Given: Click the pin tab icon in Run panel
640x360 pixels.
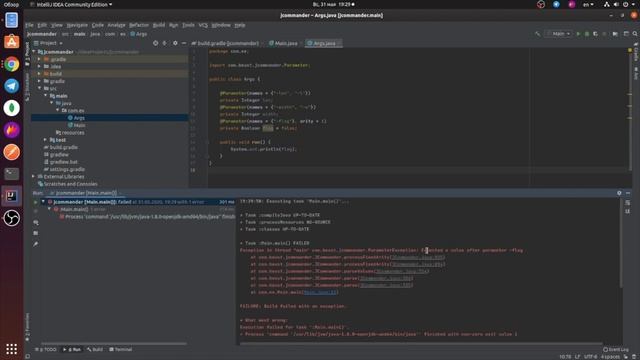Looking at the screenshot, I should [36, 244].
